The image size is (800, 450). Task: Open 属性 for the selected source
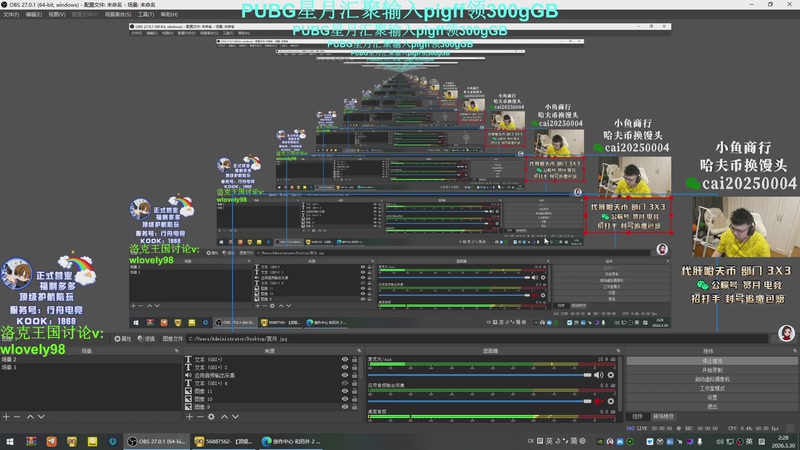[x=122, y=339]
